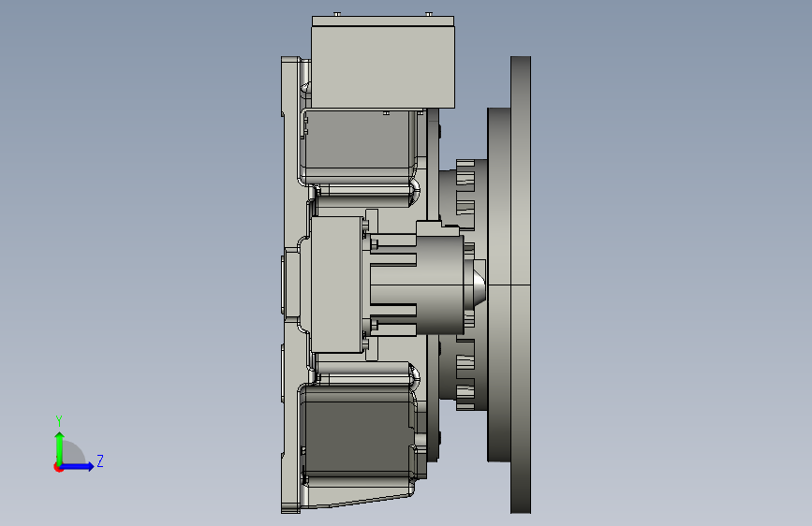Select the rectangular box on top of the model
Image resolution: width=812 pixels, height=526 pixels.
tap(383, 62)
